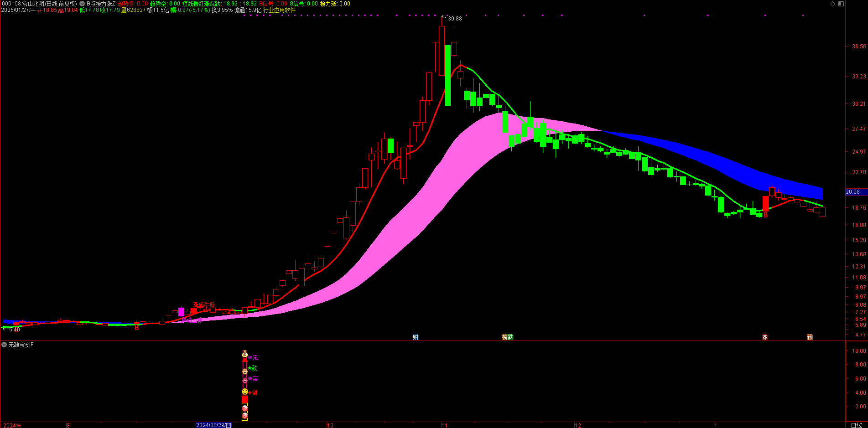Open the B点接力涨Z indicator dropdown arrow

pos(82,4)
